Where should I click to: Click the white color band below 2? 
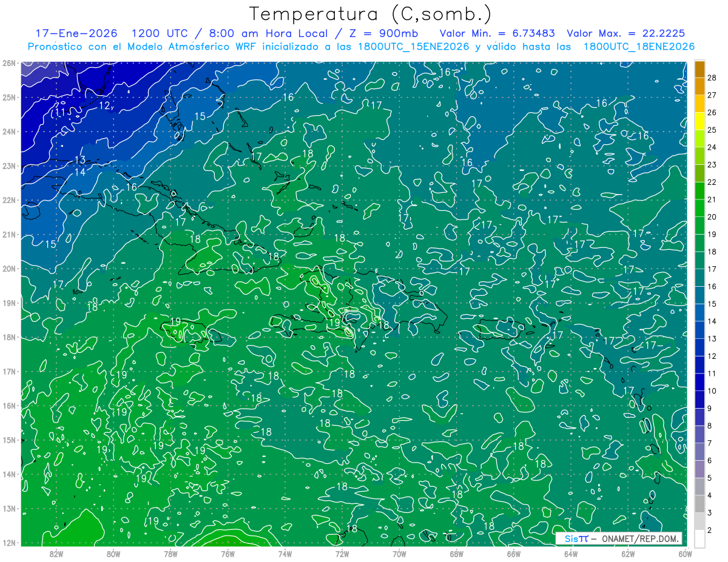pyautogui.click(x=700, y=538)
